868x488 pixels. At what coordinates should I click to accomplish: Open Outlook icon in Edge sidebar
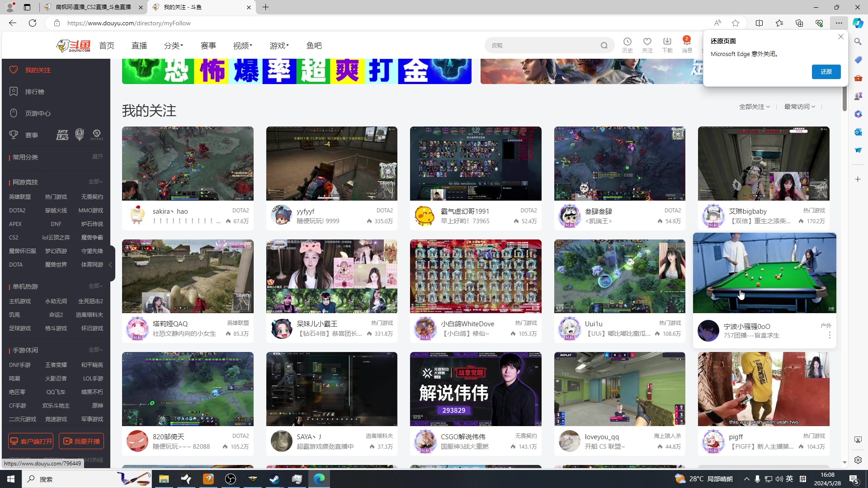coord(858,132)
